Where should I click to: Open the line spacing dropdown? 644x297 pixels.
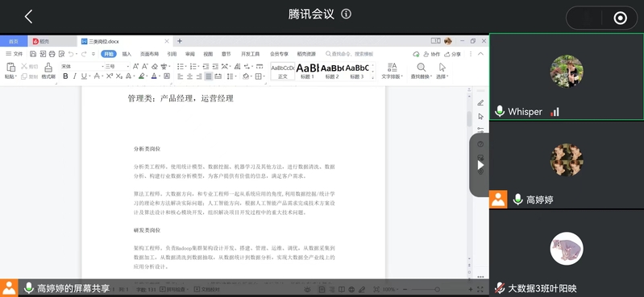pos(235,76)
